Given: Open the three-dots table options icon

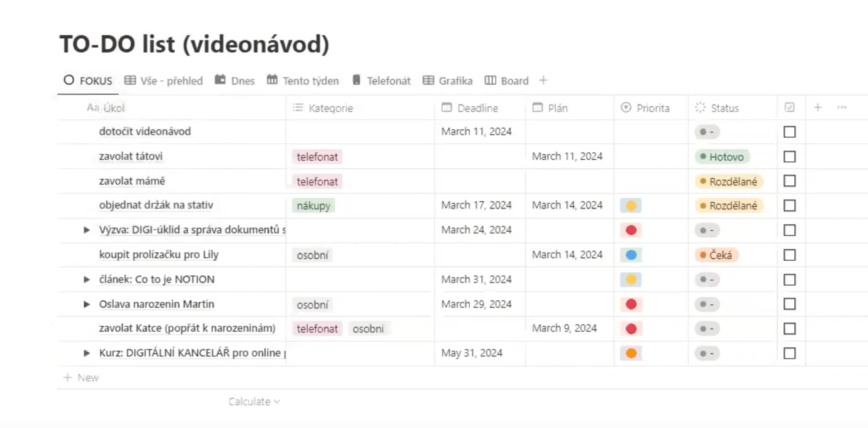Looking at the screenshot, I should pos(842,108).
